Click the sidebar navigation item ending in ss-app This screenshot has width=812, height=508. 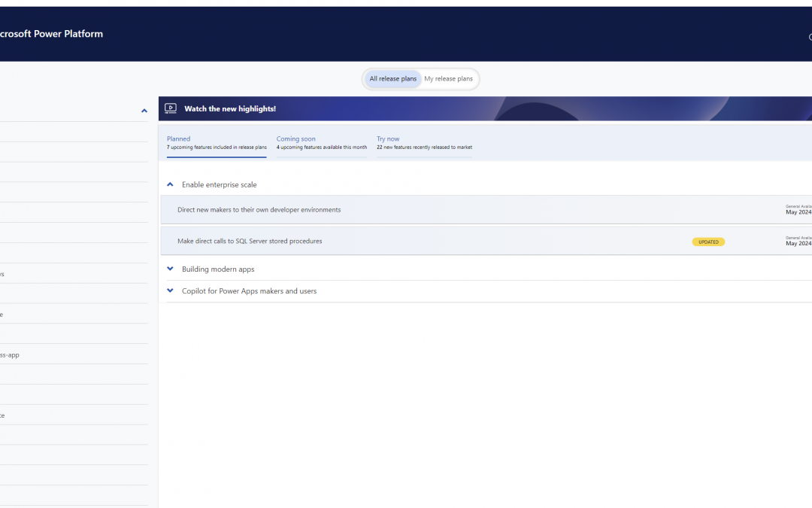pos(11,354)
